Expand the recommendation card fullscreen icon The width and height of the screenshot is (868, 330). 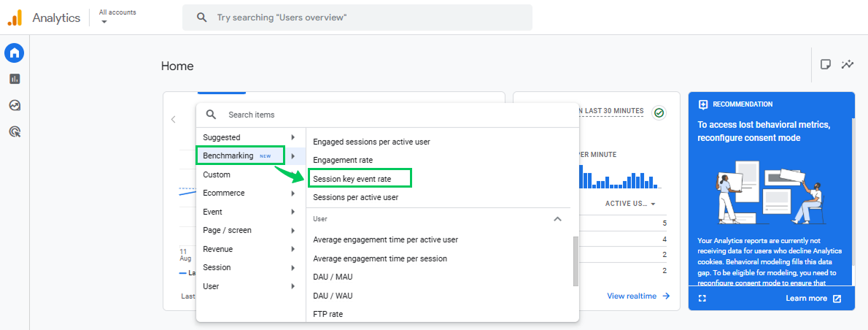coord(702,299)
